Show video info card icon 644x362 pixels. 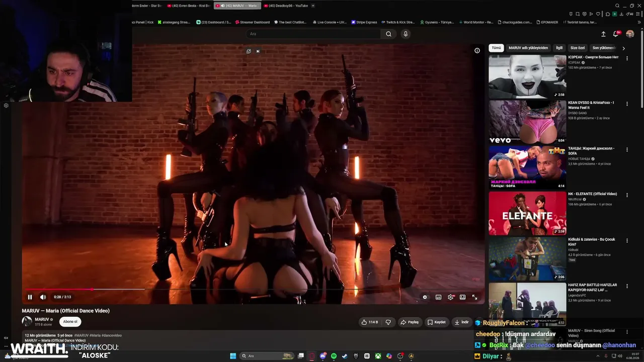[477, 50]
